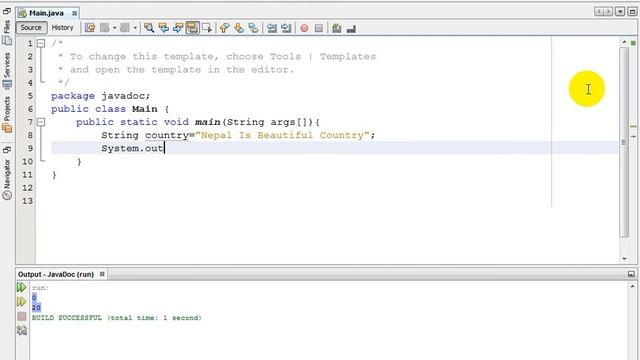Click Re-run with different parameters icon
640x360 pixels.
(22, 302)
